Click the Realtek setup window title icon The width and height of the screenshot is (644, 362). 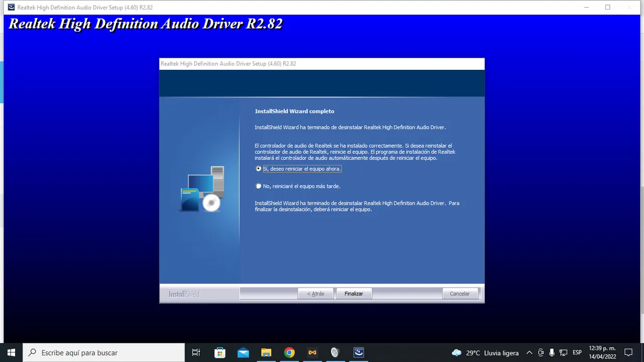click(x=11, y=7)
